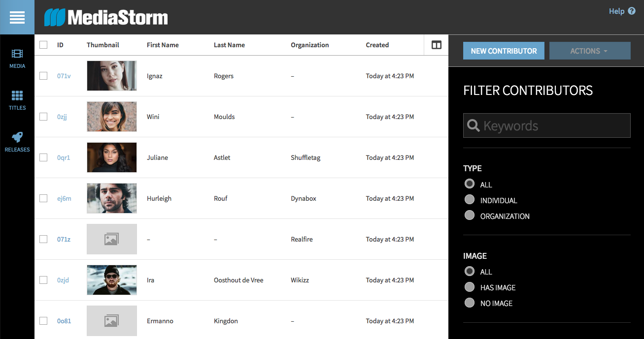Open contributor ID 071z link
This screenshot has height=339, width=644.
[64, 239]
